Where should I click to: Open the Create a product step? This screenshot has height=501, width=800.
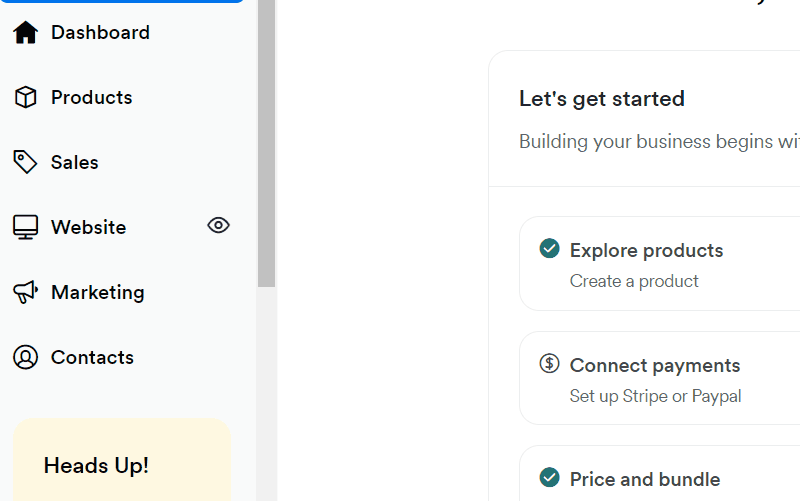coord(634,281)
